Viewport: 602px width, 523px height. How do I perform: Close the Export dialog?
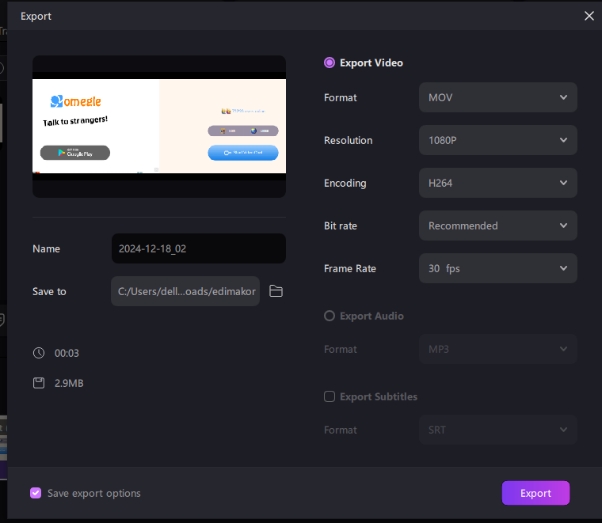point(588,16)
